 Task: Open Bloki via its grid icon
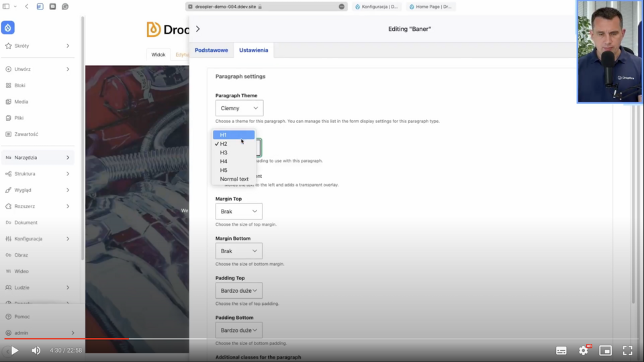coord(8,85)
